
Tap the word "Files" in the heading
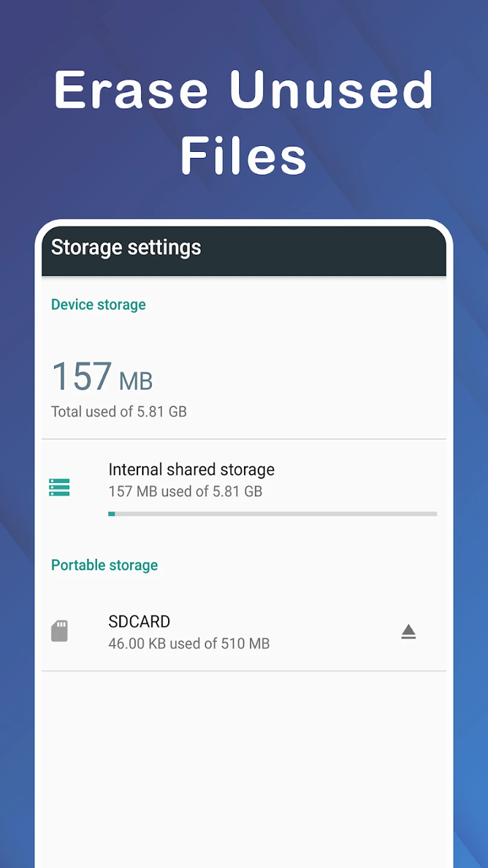(x=243, y=156)
